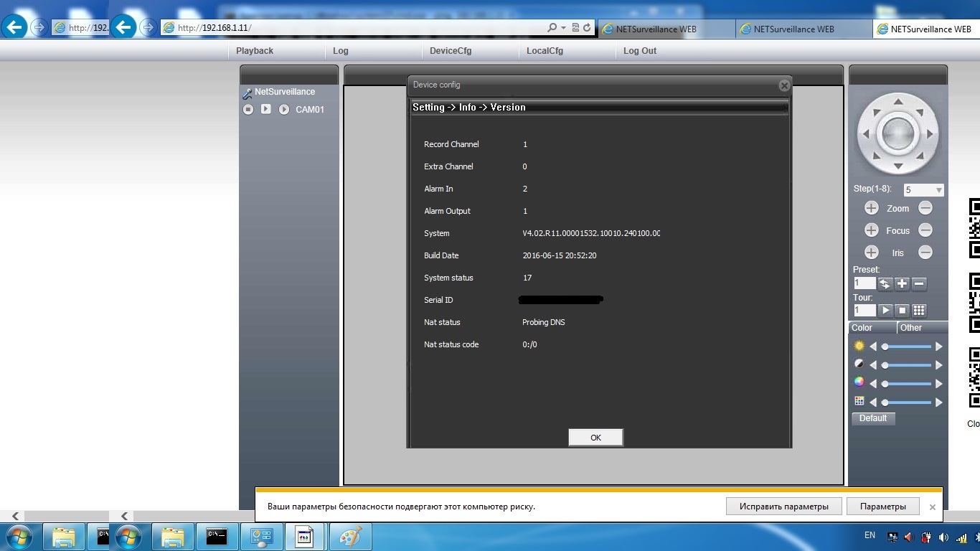The image size is (980, 551).
Task: Open the DeviceCfg menu
Action: click(x=451, y=51)
